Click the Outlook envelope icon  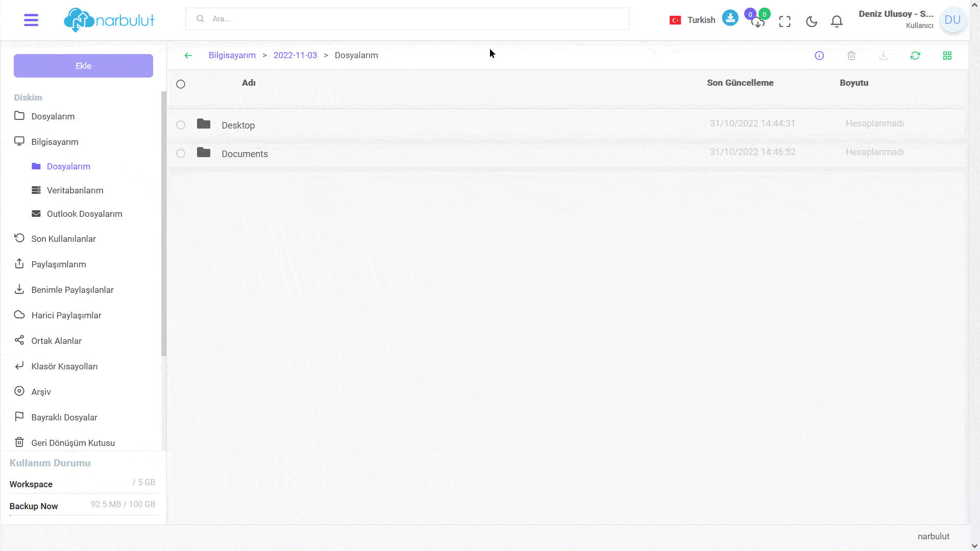pos(36,213)
